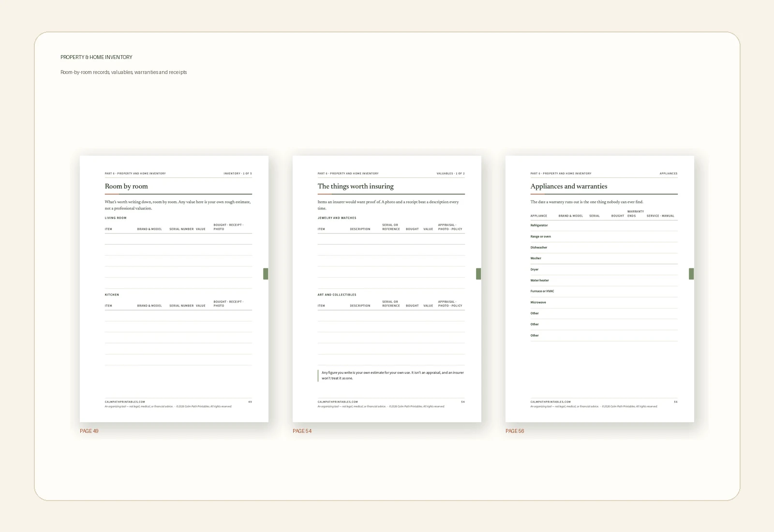
Task: Click the 'Appliances and warranties' heading
Action: pyautogui.click(x=569, y=186)
